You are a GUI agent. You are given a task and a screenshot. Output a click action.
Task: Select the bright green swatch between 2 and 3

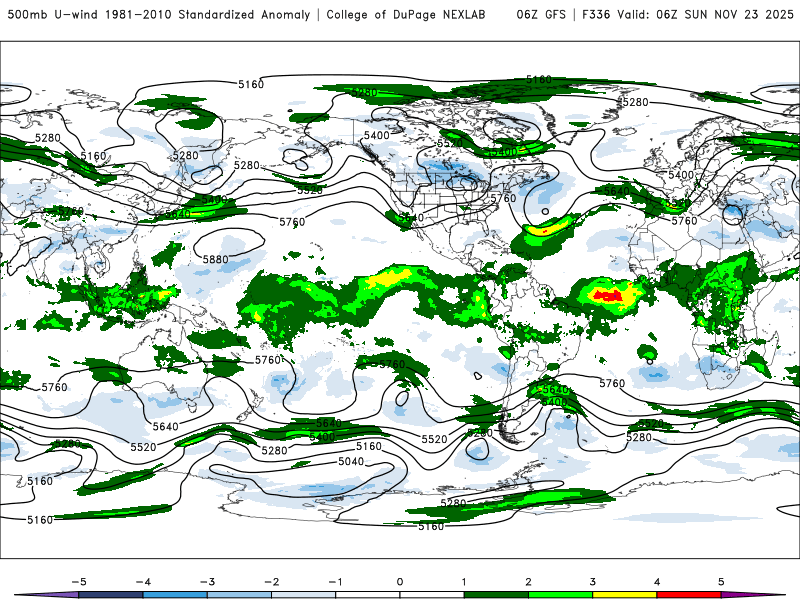point(561,595)
